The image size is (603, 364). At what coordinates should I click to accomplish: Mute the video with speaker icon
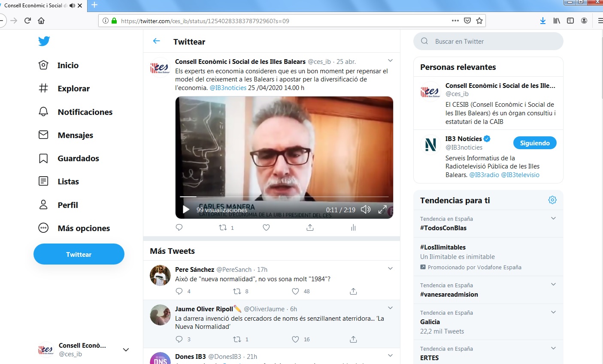(x=365, y=209)
